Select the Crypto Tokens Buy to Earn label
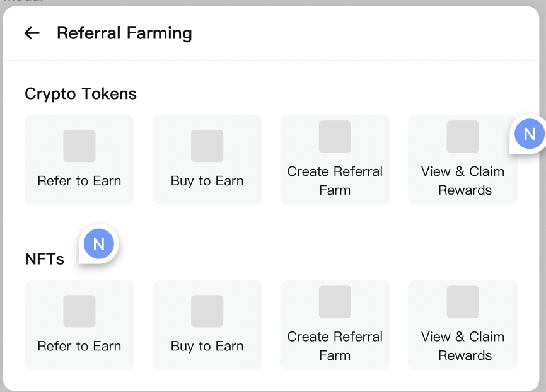 (x=207, y=181)
